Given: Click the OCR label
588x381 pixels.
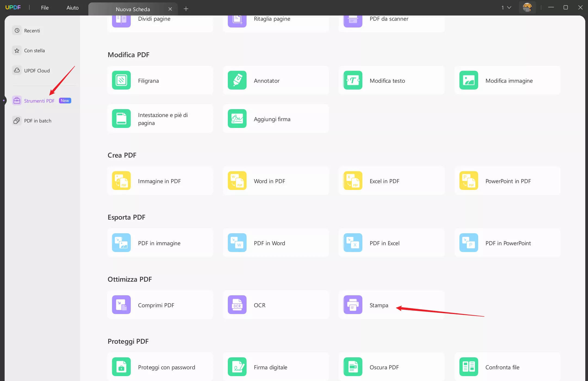Looking at the screenshot, I should [x=260, y=305].
